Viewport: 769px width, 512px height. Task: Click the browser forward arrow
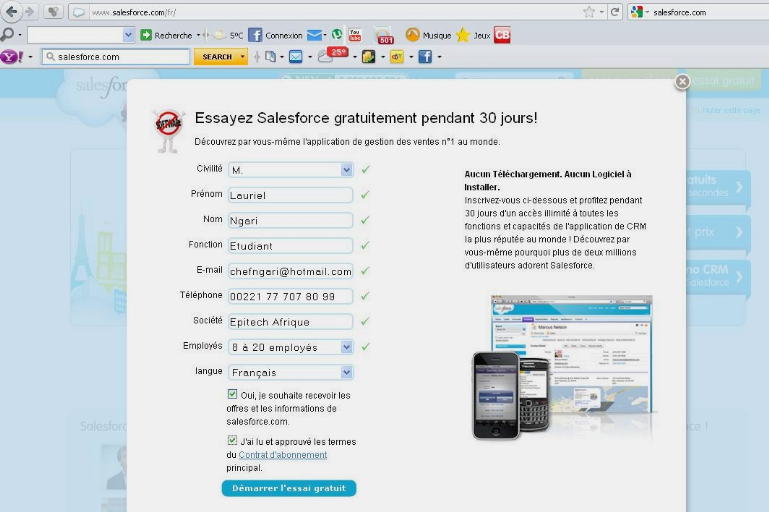point(30,12)
